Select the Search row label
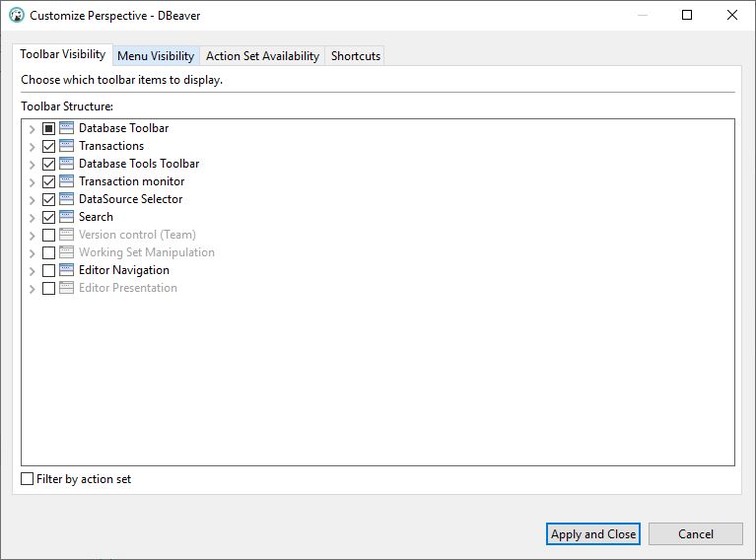This screenshot has height=560, width=756. [96, 217]
